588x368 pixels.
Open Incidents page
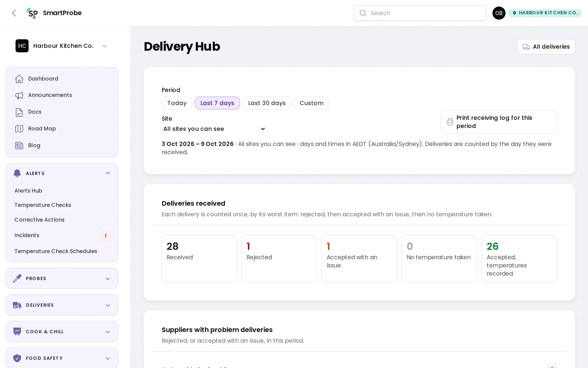27,235
